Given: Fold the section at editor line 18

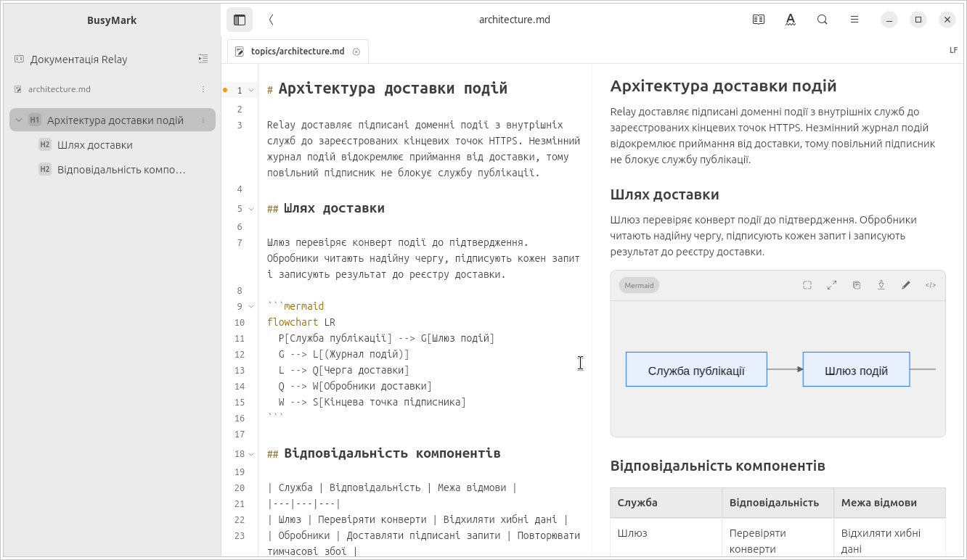Looking at the screenshot, I should coord(251,454).
